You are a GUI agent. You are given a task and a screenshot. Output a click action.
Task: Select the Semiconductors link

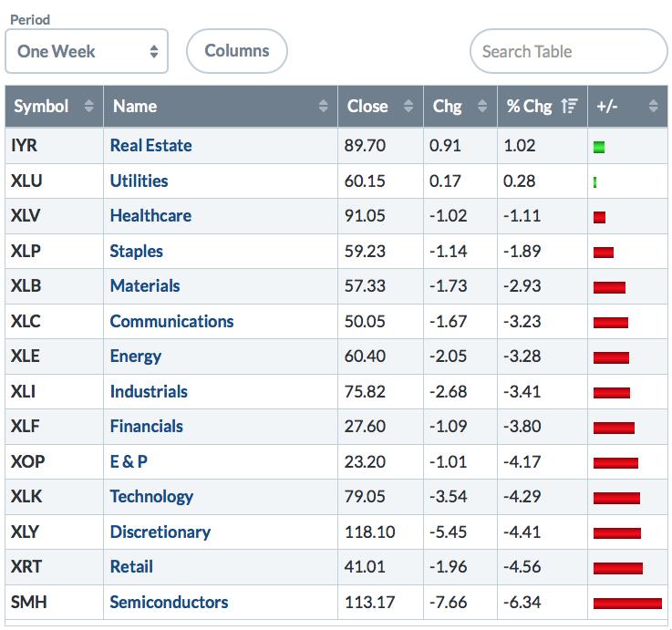click(169, 602)
